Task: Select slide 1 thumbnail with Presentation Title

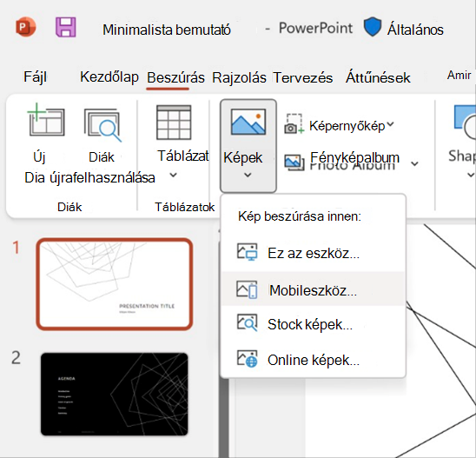Action: click(115, 284)
